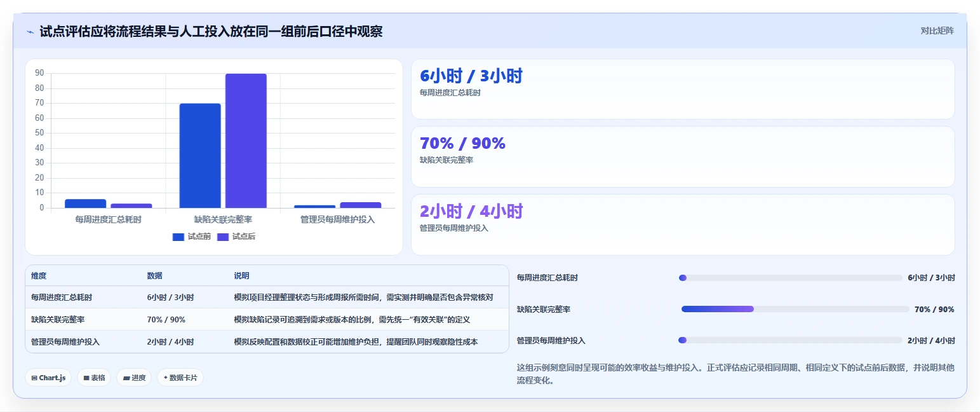
Task: Click the x-axis label 缺陷关联完整率 in chart
Action: (223, 219)
